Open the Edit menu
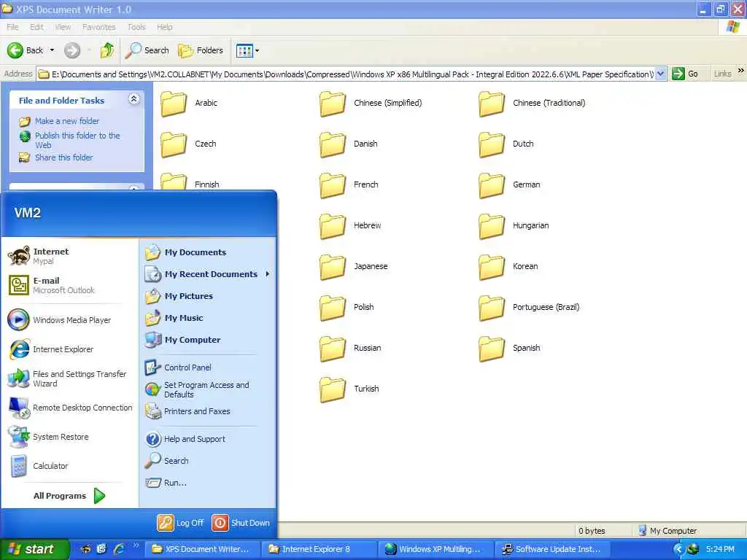The width and height of the screenshot is (747, 560). tap(36, 27)
